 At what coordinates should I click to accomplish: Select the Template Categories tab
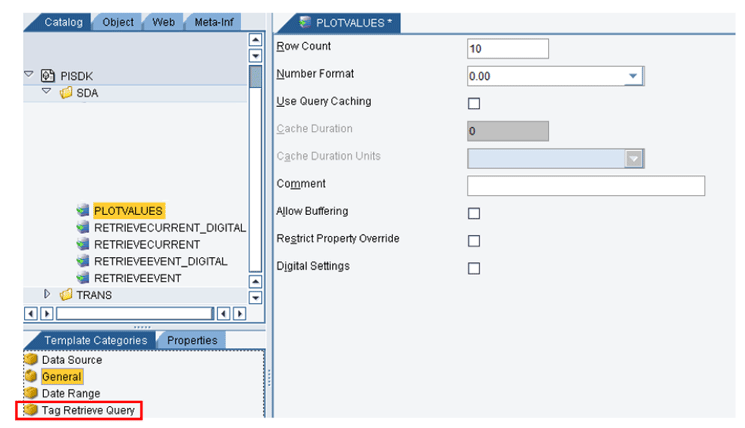pyautogui.click(x=96, y=340)
